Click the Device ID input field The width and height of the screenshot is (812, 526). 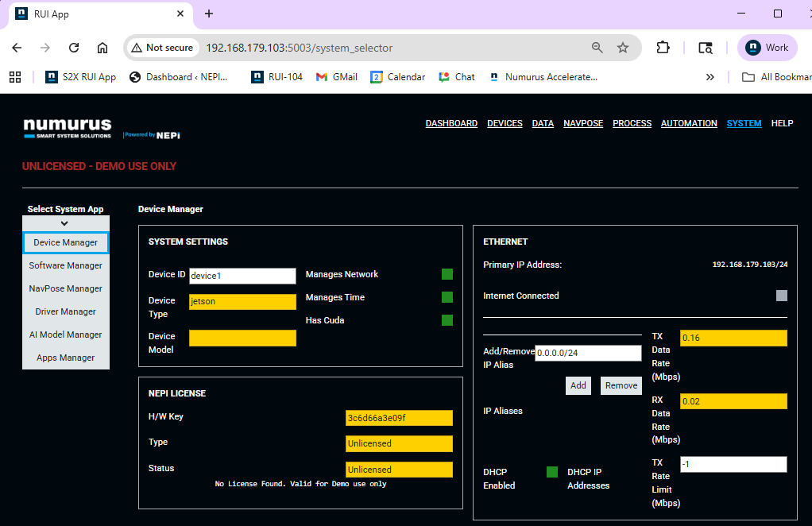click(242, 276)
